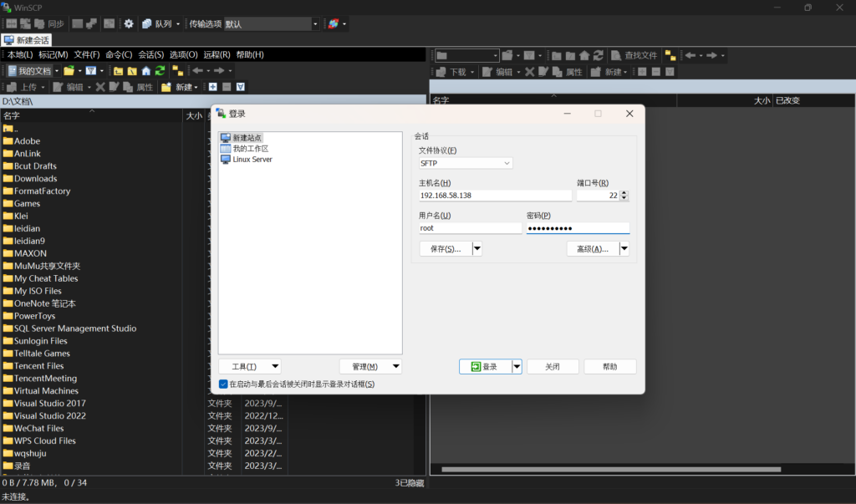Select the 新建会话 tab
The height and width of the screenshot is (504, 856).
pos(27,40)
